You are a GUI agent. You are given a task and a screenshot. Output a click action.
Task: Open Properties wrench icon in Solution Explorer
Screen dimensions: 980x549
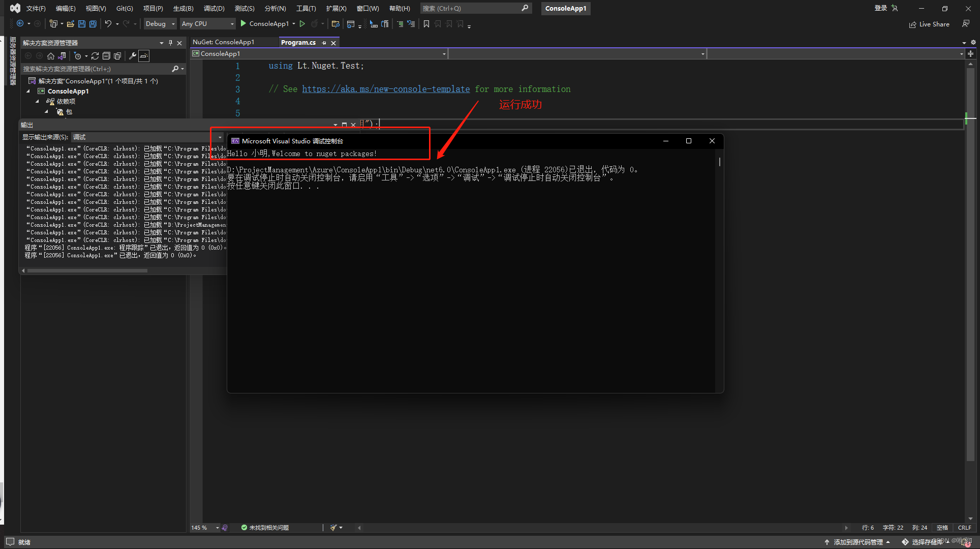coord(133,56)
